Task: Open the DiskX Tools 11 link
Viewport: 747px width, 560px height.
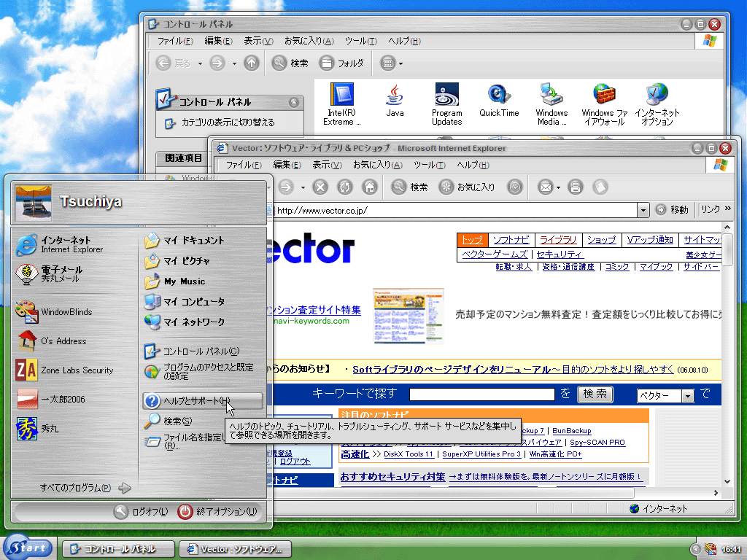Action: point(409,454)
